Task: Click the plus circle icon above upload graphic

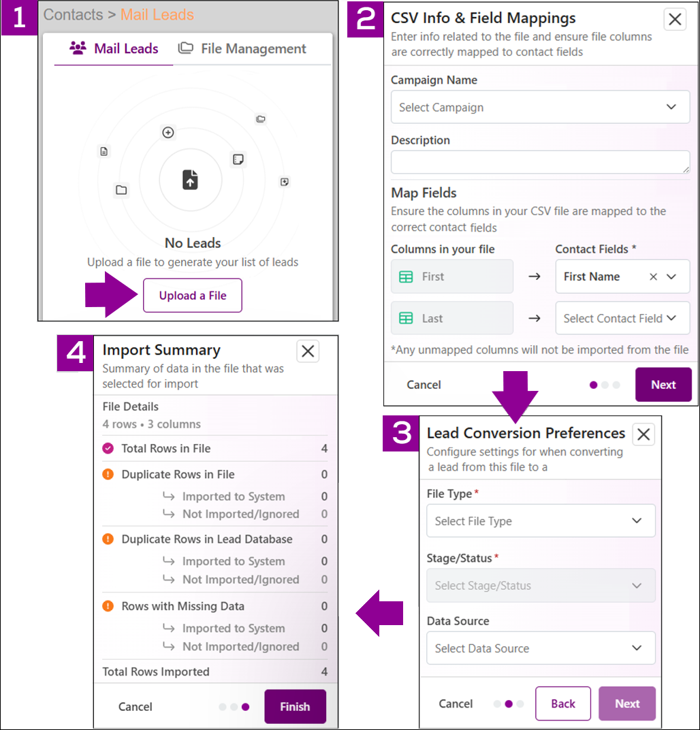Action: pyautogui.click(x=168, y=133)
